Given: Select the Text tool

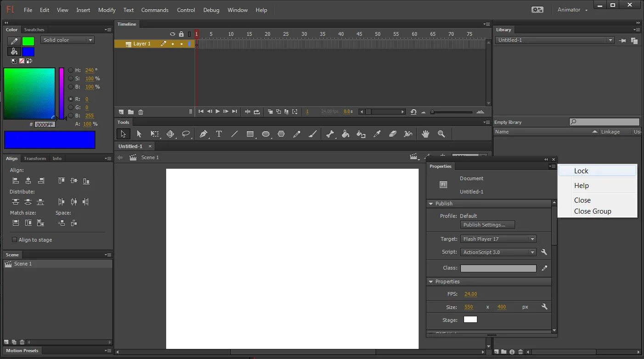Looking at the screenshot, I should (219, 134).
